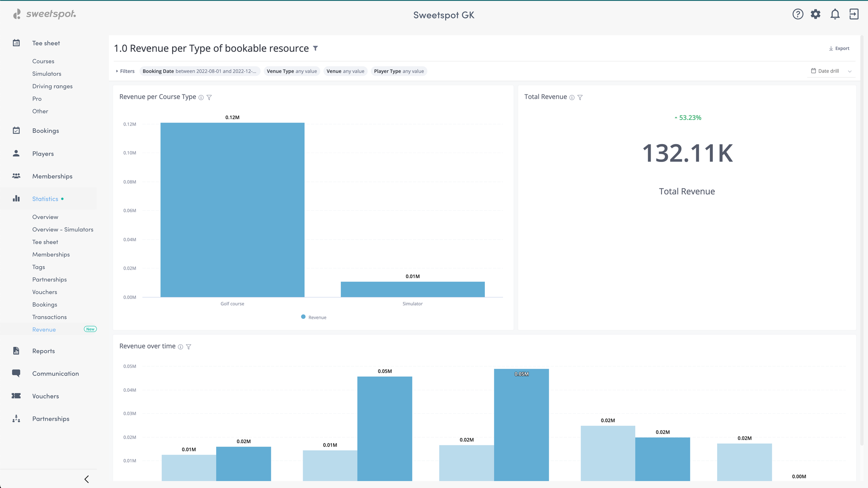The height and width of the screenshot is (488, 868).
Task: Click filter icon beside dashboard title
Action: tap(315, 48)
